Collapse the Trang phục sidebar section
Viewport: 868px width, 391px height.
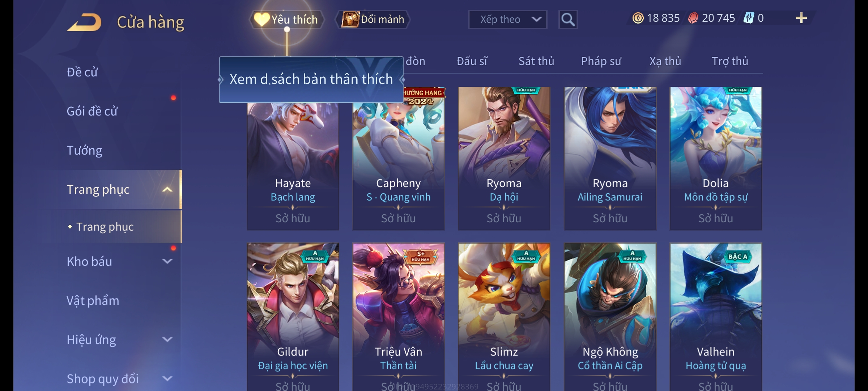tap(167, 189)
